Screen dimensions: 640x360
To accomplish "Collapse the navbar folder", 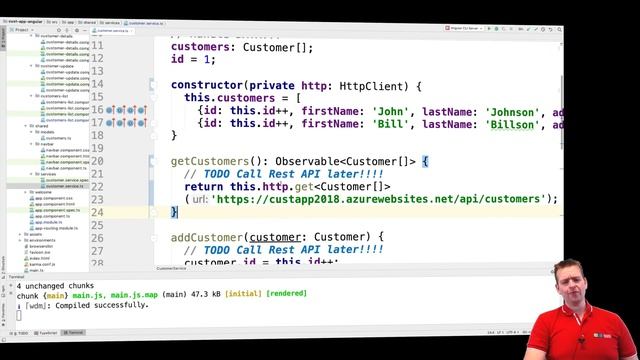I will click(31, 144).
